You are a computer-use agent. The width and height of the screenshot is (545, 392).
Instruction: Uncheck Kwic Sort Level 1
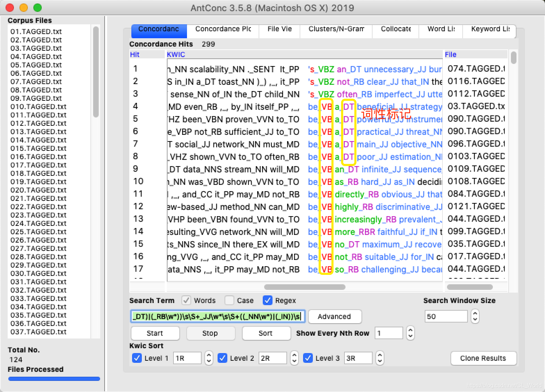click(137, 358)
